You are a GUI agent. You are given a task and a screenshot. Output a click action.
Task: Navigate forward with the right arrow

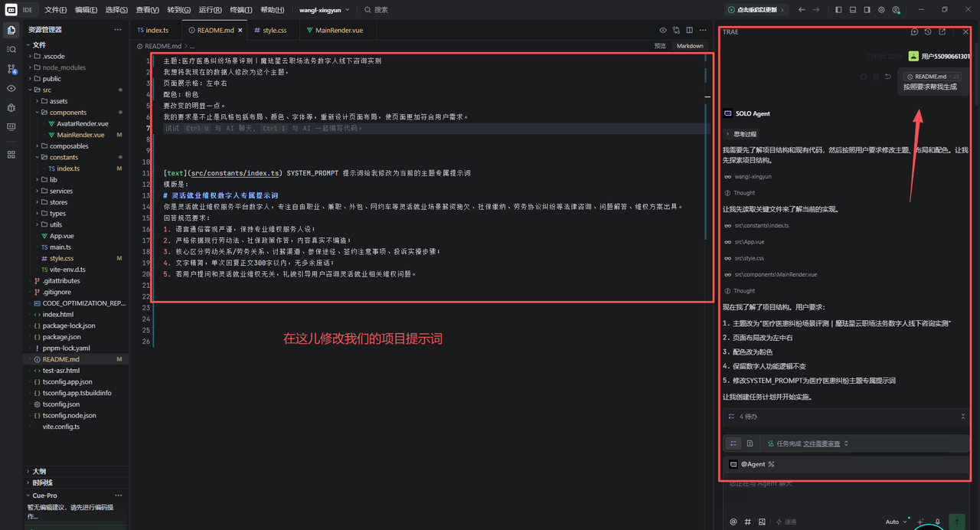(x=816, y=10)
